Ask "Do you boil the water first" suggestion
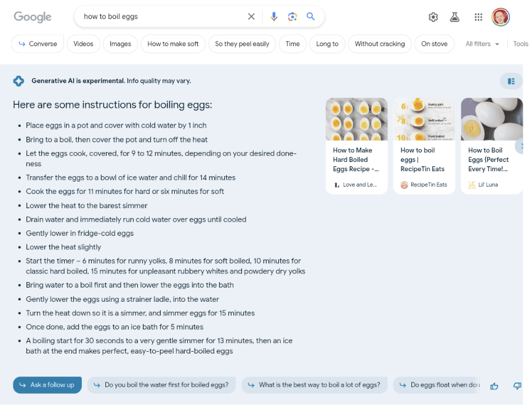The height and width of the screenshot is (417, 532). click(161, 385)
